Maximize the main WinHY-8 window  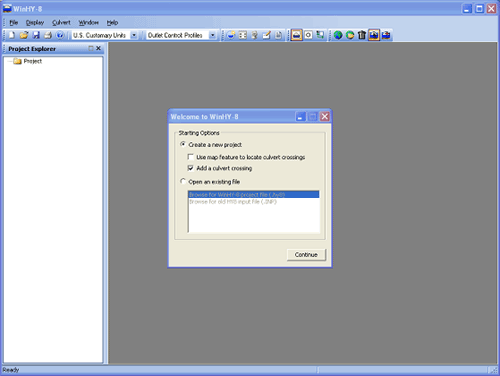(479, 8)
